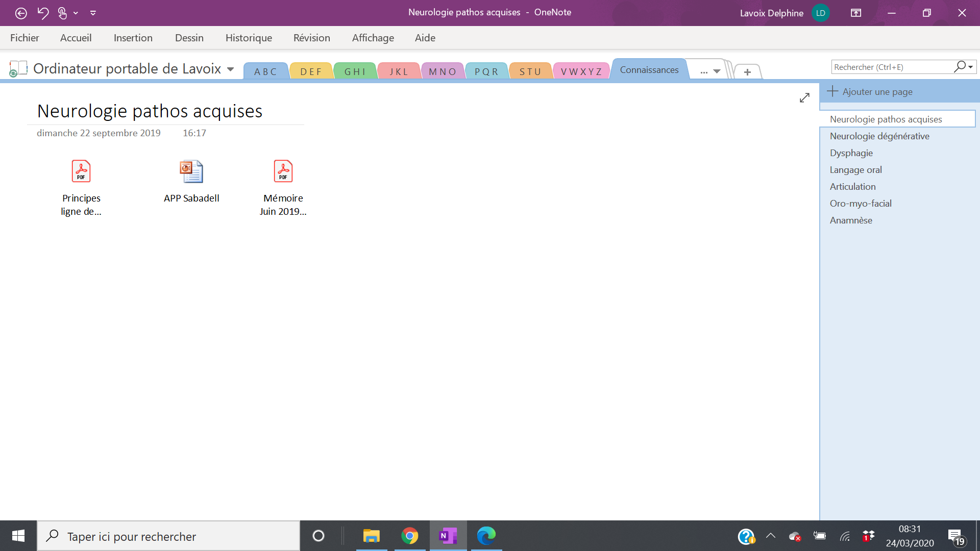
Task: Click the page date dimanche 22 septembre 2019
Action: pyautogui.click(x=99, y=133)
